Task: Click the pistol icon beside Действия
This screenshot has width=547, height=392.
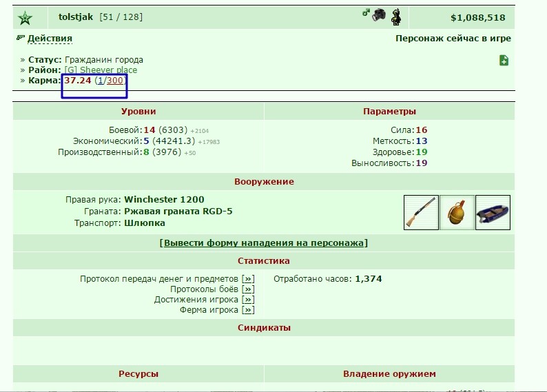Action: 21,38
